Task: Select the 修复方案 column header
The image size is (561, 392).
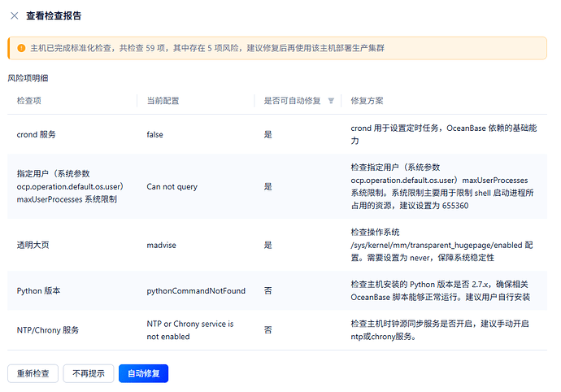Action: coord(367,101)
